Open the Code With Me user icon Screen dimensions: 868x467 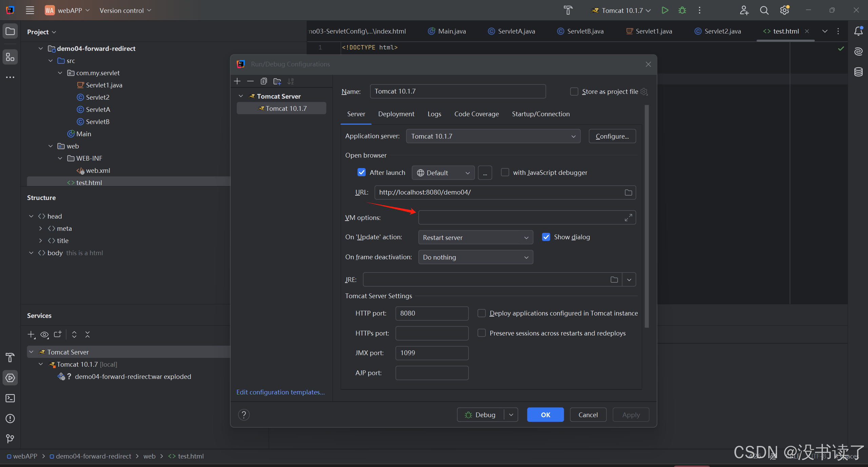(744, 10)
